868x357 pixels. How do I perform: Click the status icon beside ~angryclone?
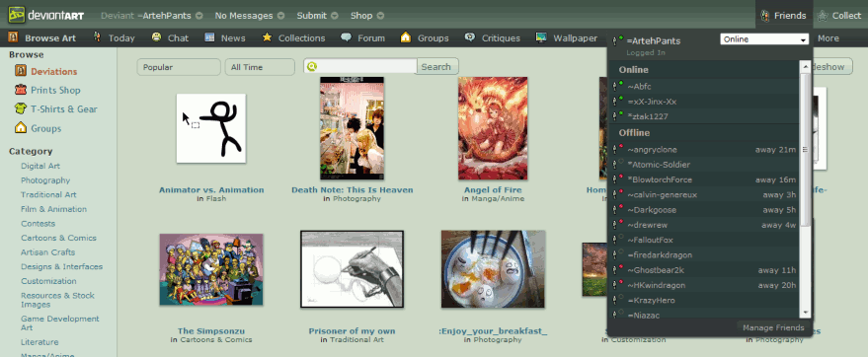618,149
